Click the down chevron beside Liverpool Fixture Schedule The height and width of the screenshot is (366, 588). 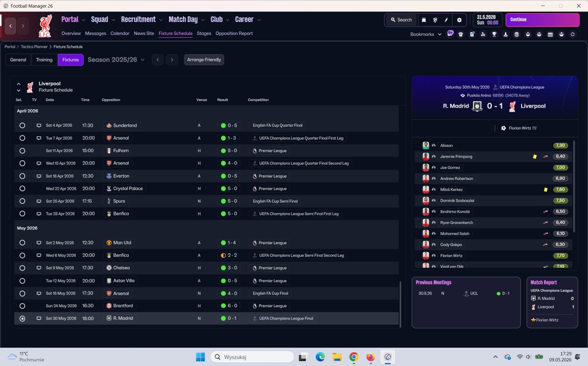pyautogui.click(x=19, y=90)
